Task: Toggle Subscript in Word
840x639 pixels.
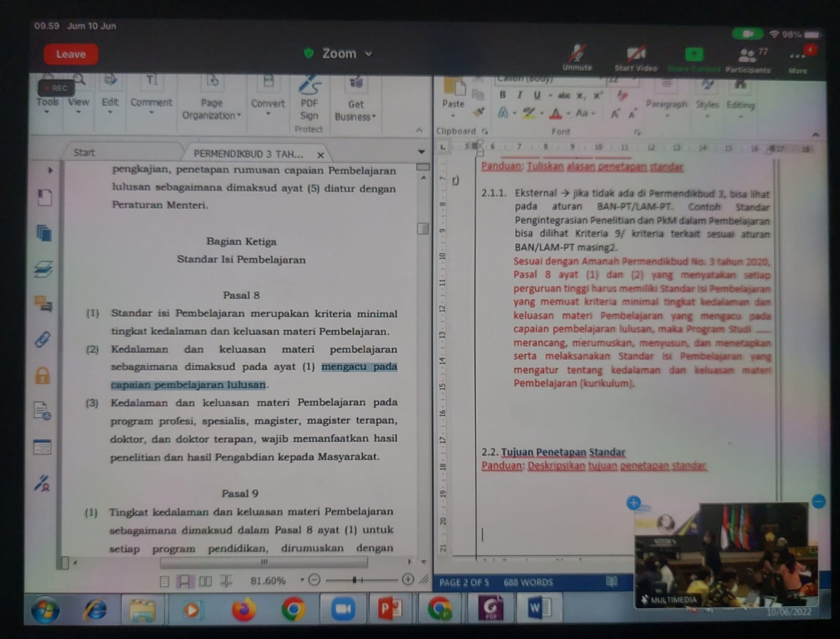Action: [x=580, y=96]
